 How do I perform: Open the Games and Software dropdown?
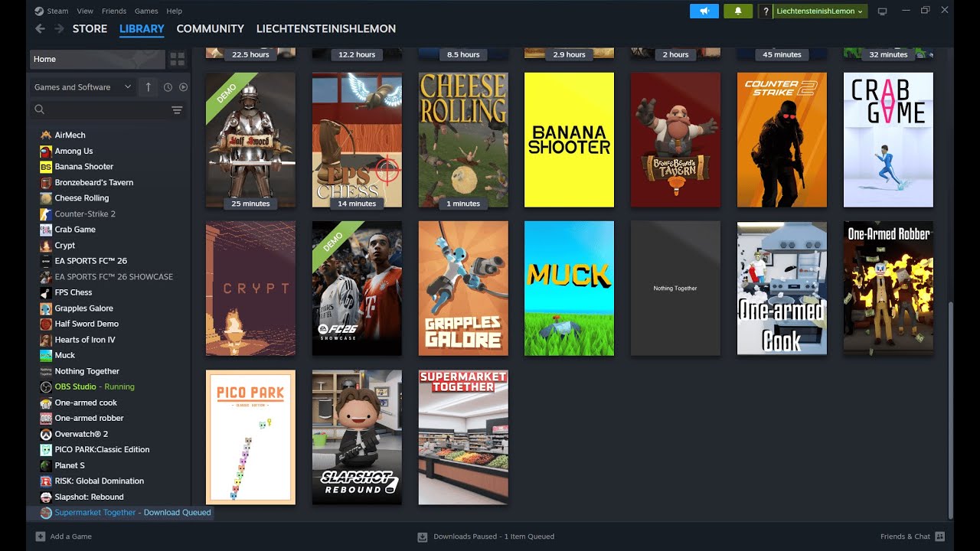click(83, 87)
